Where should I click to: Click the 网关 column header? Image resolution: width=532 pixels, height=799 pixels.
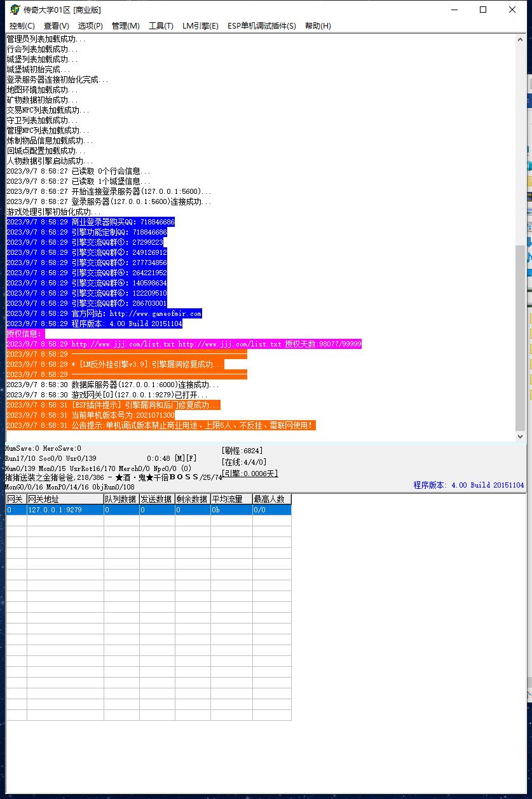click(17, 500)
